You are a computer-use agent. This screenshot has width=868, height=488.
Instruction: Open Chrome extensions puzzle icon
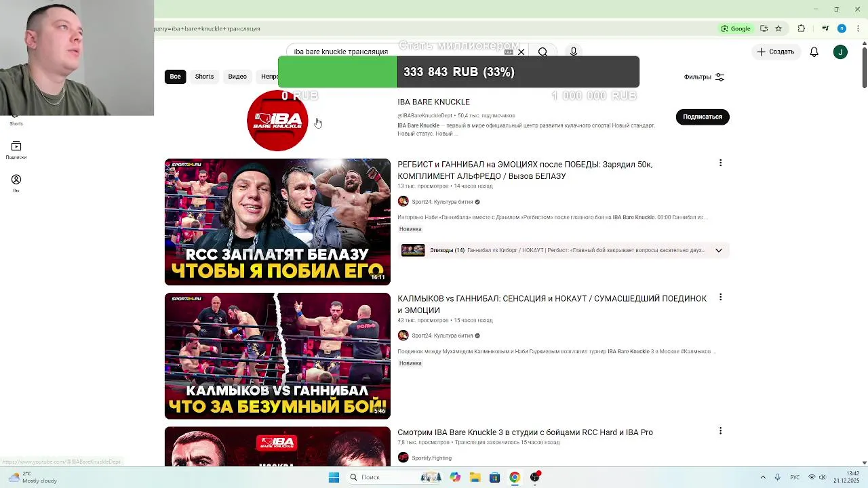[x=802, y=28]
